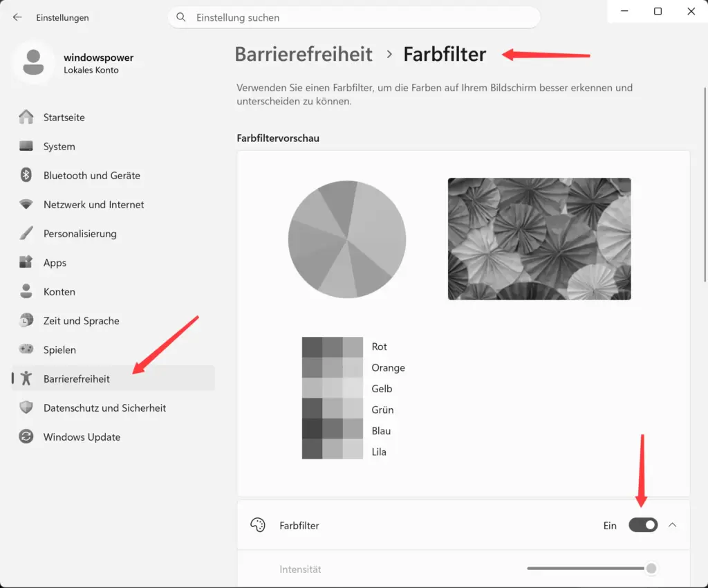Click the windowspower user avatar
The width and height of the screenshot is (708, 588).
click(33, 62)
